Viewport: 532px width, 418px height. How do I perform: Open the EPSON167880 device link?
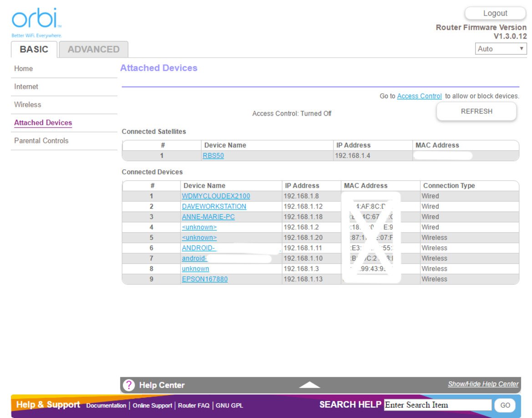[x=205, y=279]
